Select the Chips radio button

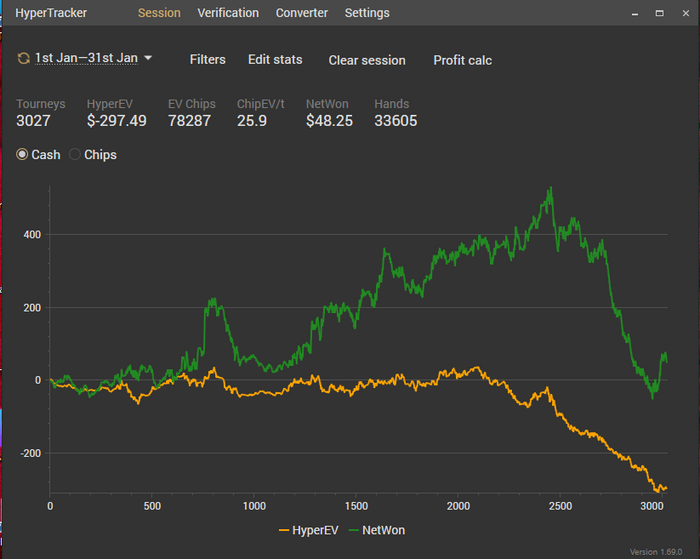(x=75, y=154)
